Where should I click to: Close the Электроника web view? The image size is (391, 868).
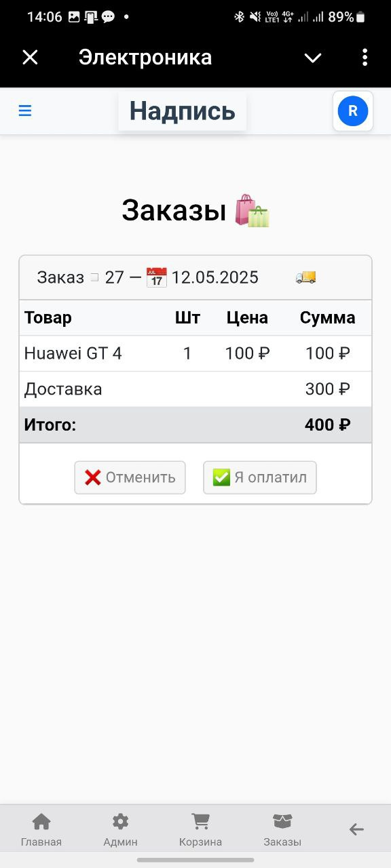click(30, 58)
